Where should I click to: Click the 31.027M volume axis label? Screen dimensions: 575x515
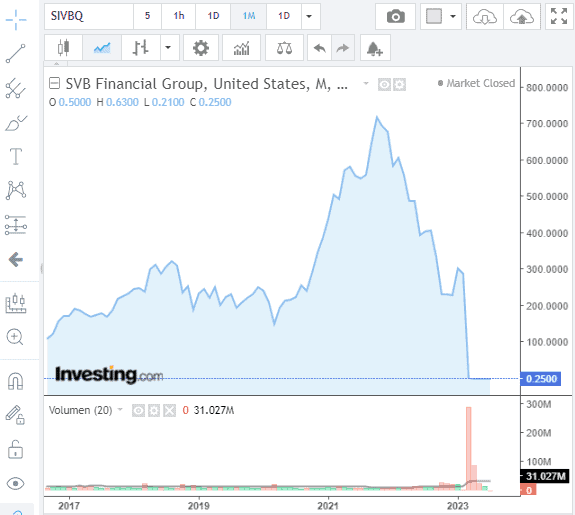click(545, 476)
